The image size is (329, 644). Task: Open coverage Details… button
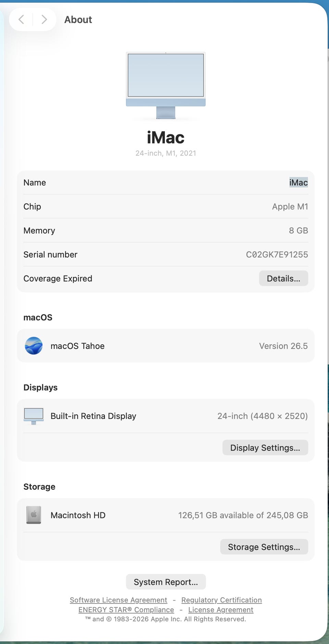pos(283,278)
